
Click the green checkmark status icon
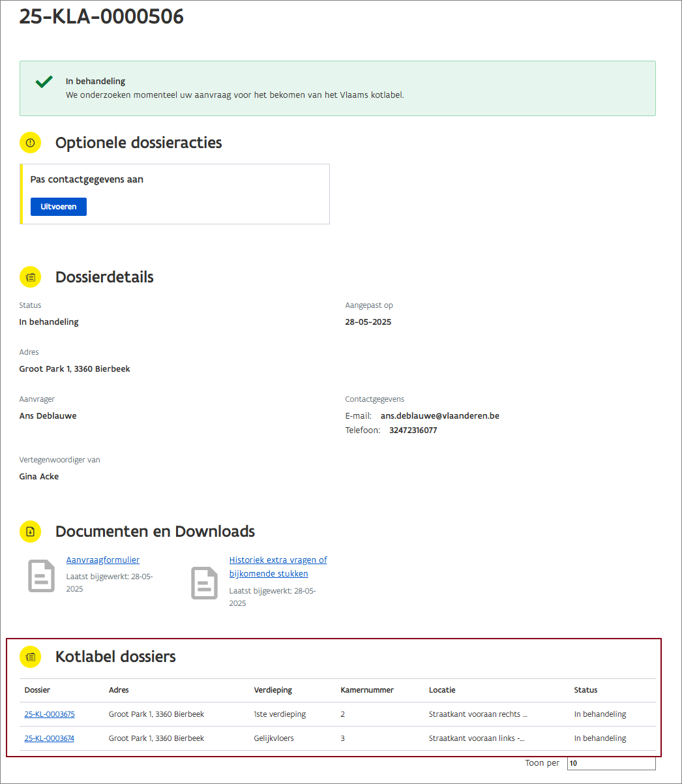(x=44, y=82)
